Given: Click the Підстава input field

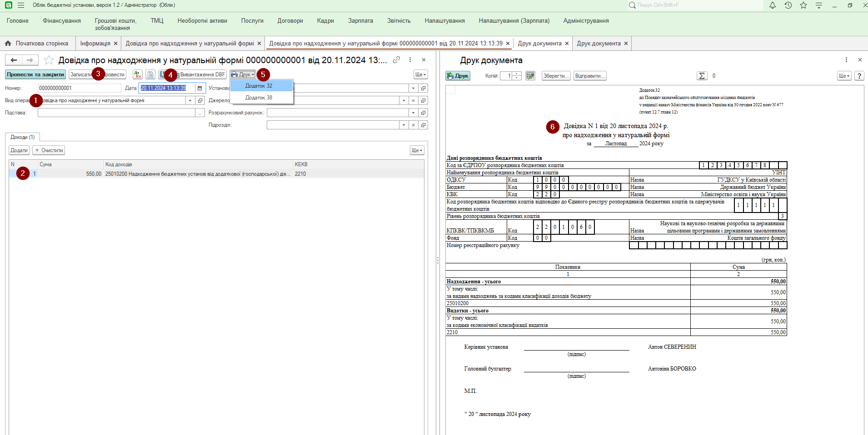Looking at the screenshot, I should coord(116,113).
